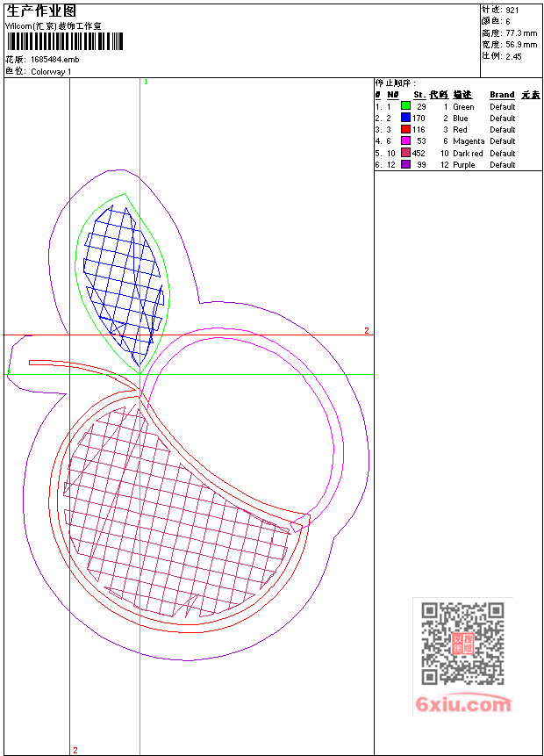544x756 pixels.
Task: Click stitch count '99' in Purple row
Action: click(421, 165)
